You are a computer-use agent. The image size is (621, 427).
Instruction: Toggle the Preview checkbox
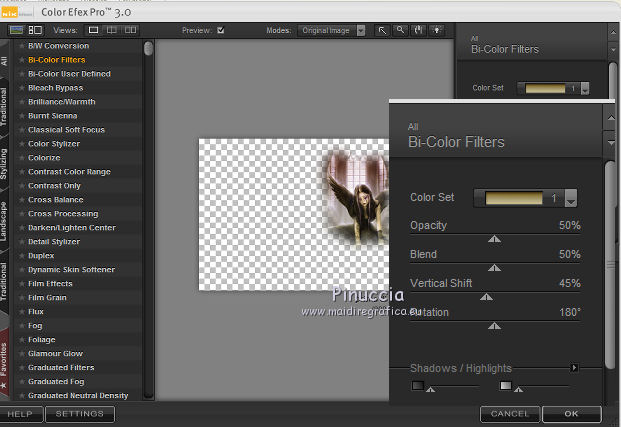pyautogui.click(x=221, y=30)
